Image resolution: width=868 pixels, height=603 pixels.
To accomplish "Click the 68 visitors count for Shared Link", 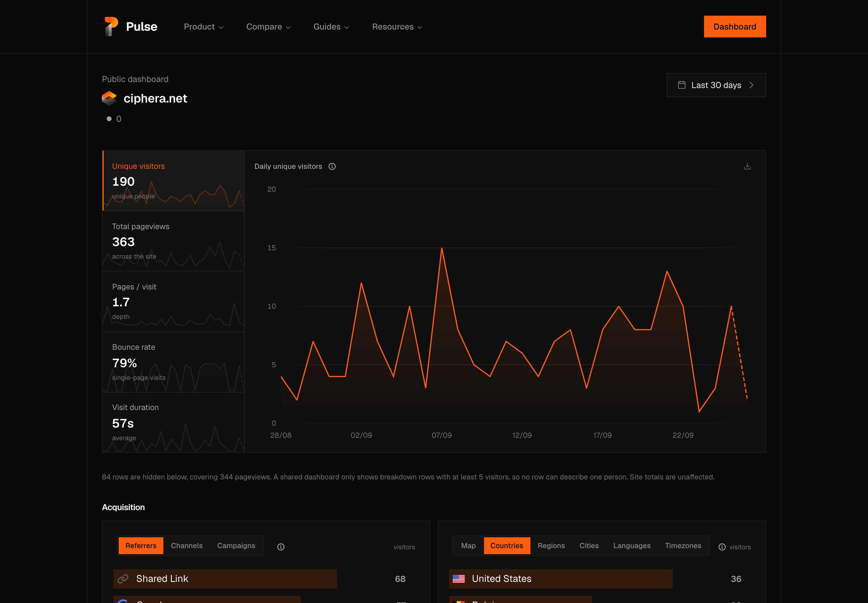I will coord(400,579).
